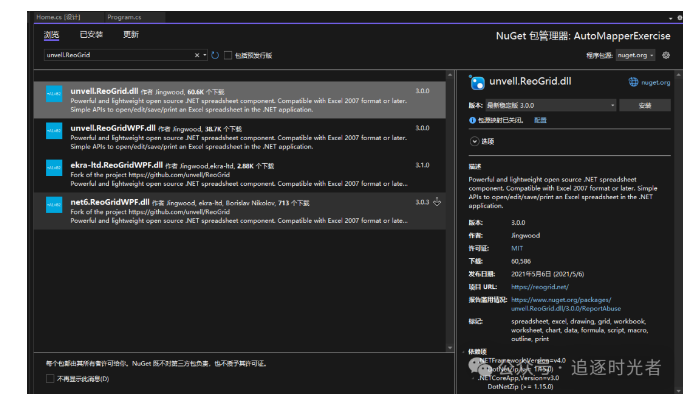Click the package source mapping info icon
Screen dimensions: 693x400
pyautogui.click(x=472, y=120)
